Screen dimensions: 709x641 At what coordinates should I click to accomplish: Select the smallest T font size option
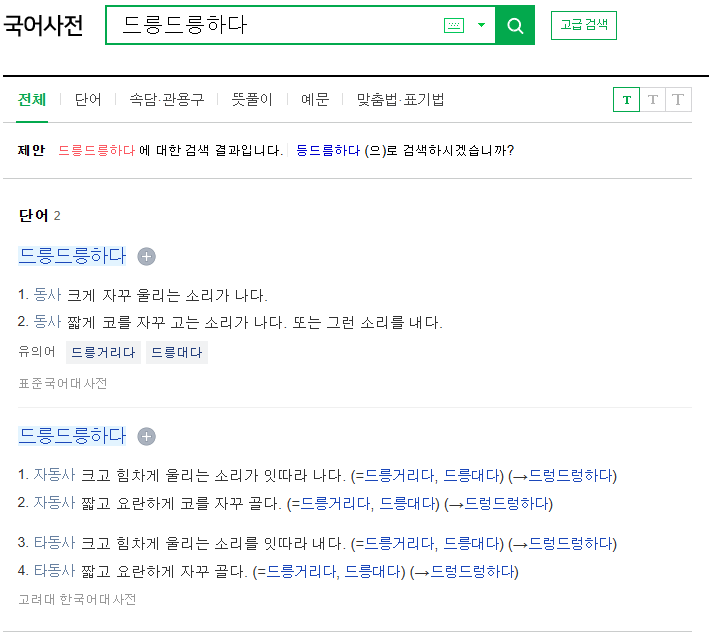(626, 100)
